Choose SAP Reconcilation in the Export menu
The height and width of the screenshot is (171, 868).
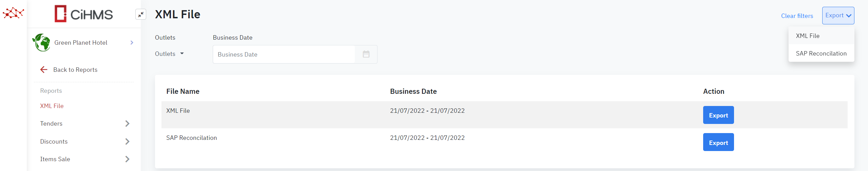pyautogui.click(x=821, y=54)
